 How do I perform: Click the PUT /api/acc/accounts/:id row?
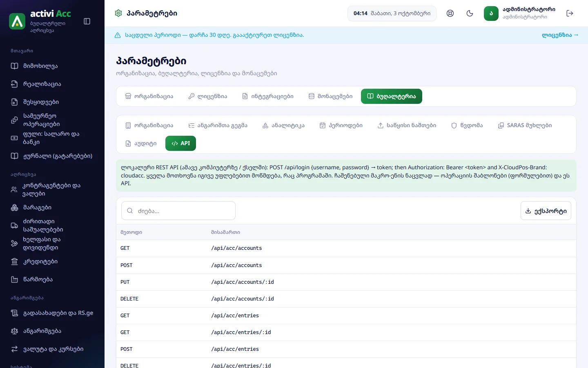click(346, 282)
